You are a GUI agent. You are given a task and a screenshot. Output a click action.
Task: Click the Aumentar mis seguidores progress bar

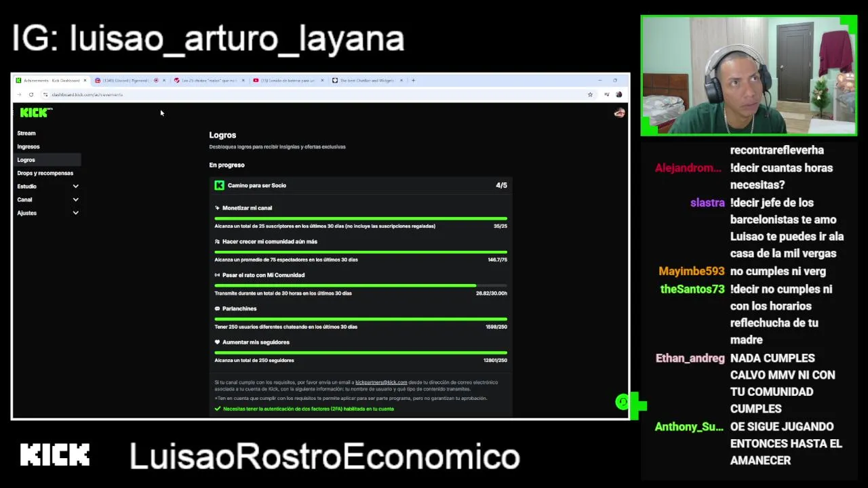point(361,352)
